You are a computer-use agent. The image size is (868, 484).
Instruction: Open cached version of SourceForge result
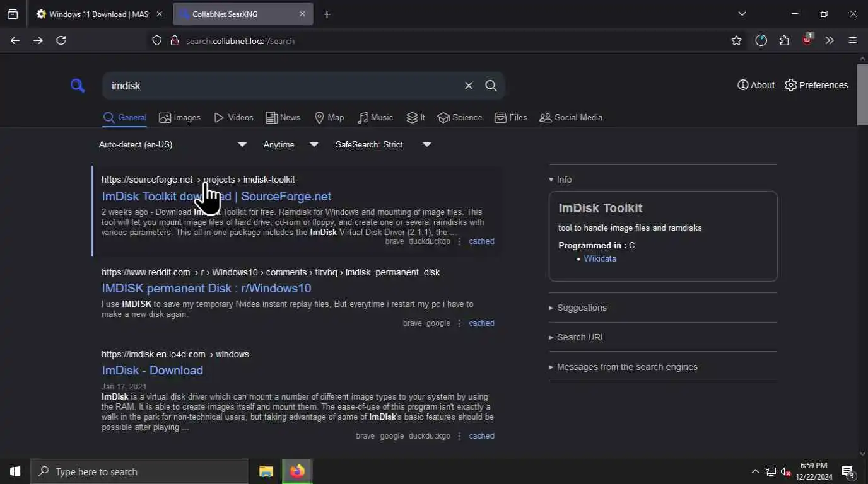click(481, 241)
